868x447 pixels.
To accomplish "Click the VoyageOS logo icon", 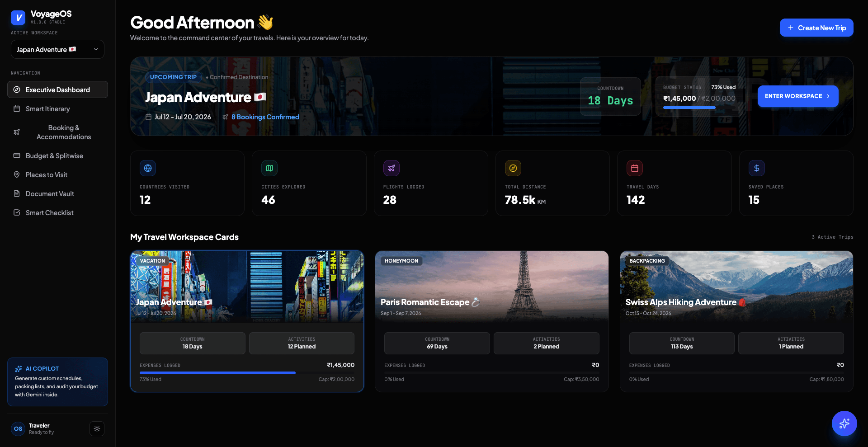I will pos(18,18).
